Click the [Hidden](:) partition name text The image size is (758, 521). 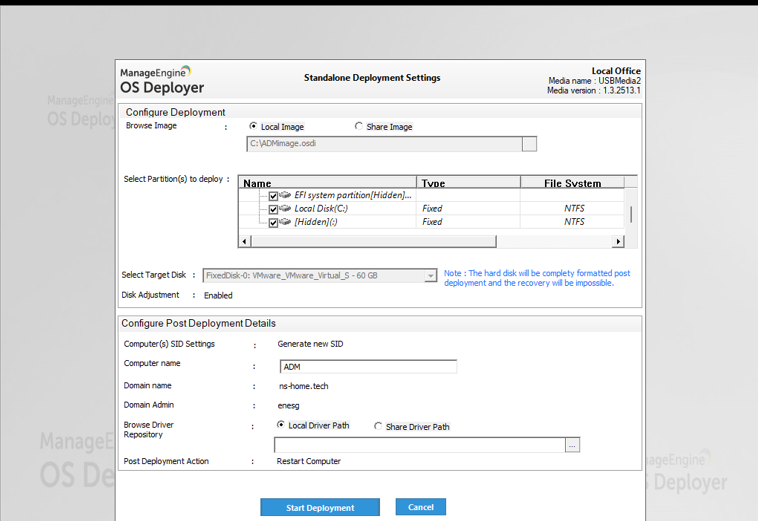click(316, 222)
